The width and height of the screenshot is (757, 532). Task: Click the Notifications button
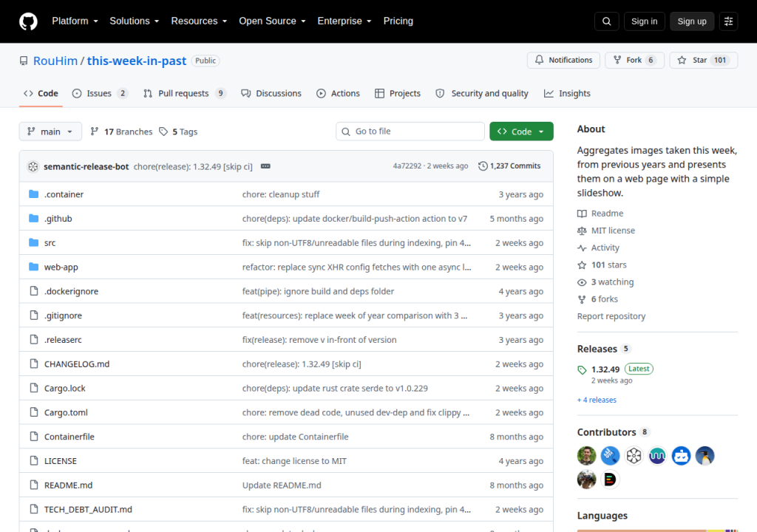pos(563,61)
